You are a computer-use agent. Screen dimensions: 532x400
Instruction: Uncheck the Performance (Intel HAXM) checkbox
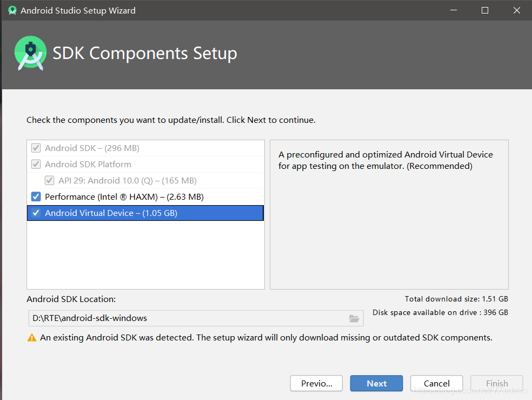point(36,196)
